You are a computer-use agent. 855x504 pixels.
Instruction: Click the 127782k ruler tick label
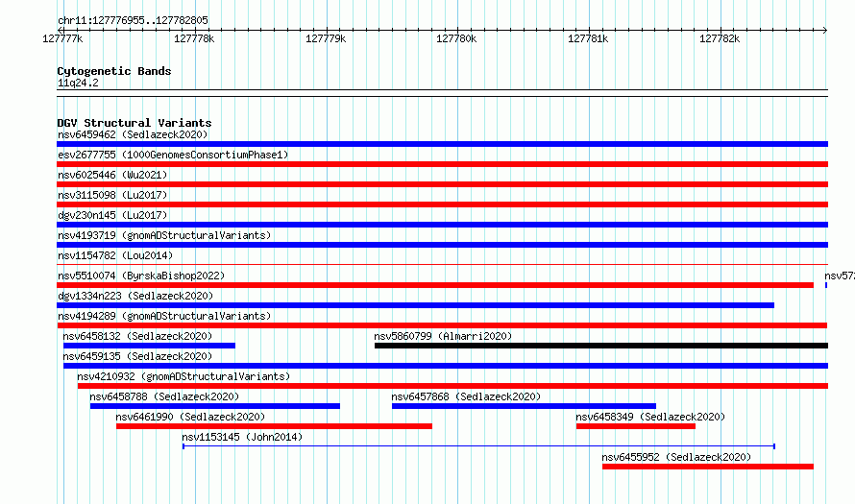pyautogui.click(x=720, y=38)
